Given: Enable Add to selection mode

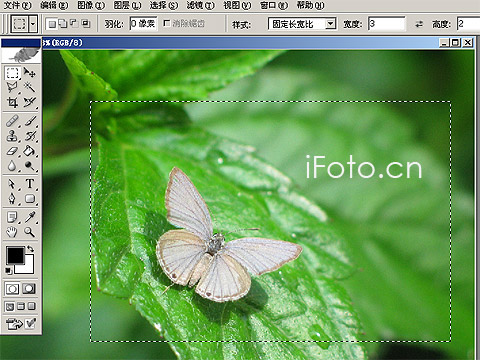Looking at the screenshot, I should (63, 24).
